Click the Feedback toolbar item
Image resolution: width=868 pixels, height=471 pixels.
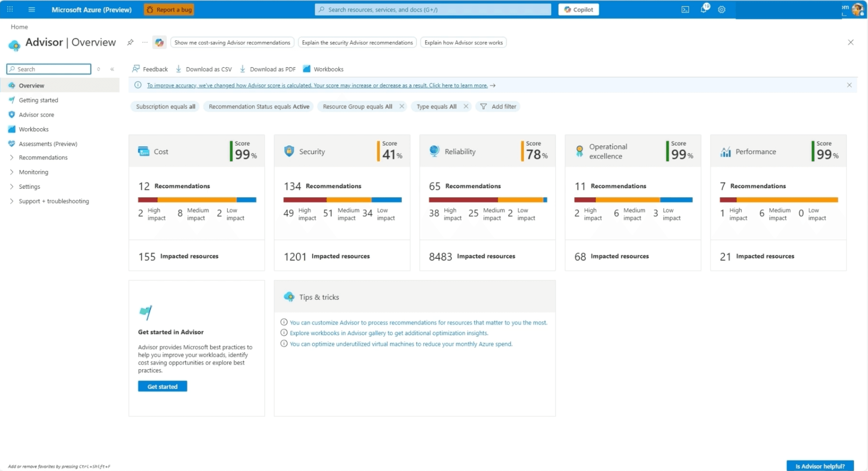click(150, 69)
